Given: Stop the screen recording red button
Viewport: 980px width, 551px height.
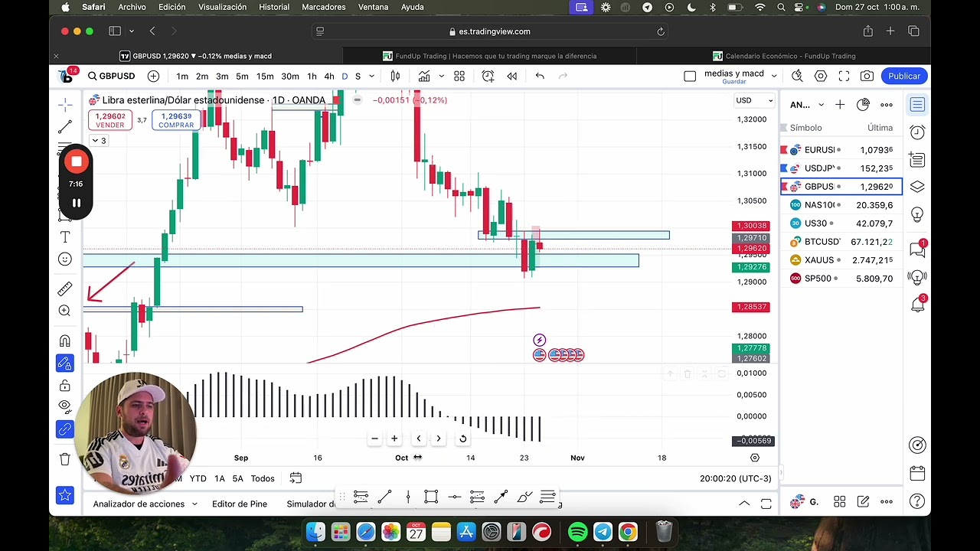Looking at the screenshot, I should coord(76,161).
